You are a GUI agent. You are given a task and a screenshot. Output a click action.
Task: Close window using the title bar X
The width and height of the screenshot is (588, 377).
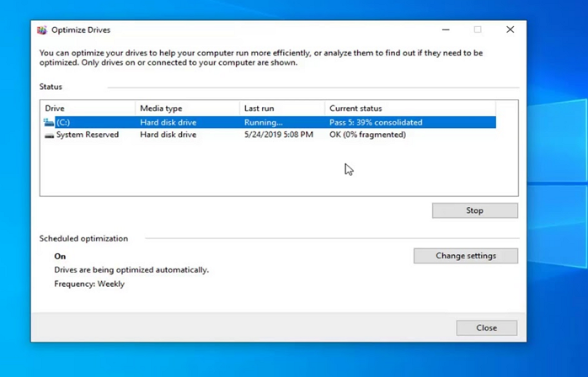510,29
